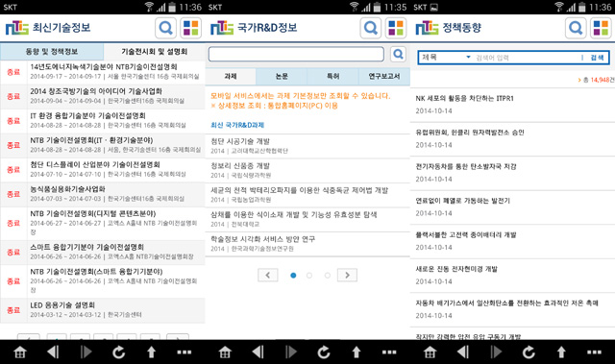
Task: Open the colored grid menu on 최신기술정보 screen
Action: pos(191,28)
